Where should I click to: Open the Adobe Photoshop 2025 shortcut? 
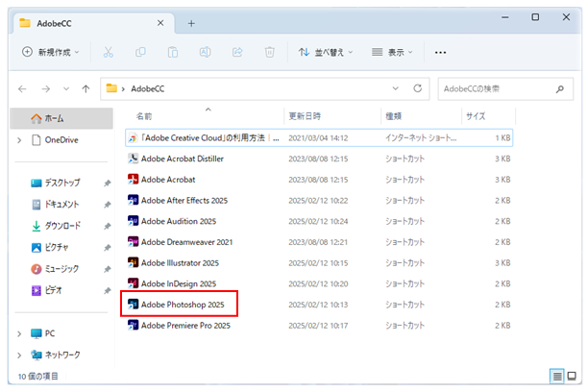tap(182, 305)
